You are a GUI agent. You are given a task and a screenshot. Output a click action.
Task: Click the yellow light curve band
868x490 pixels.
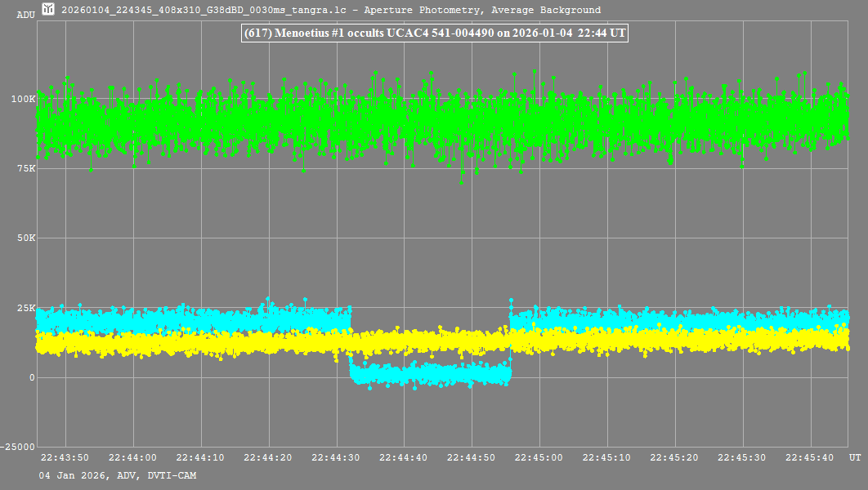(245, 343)
